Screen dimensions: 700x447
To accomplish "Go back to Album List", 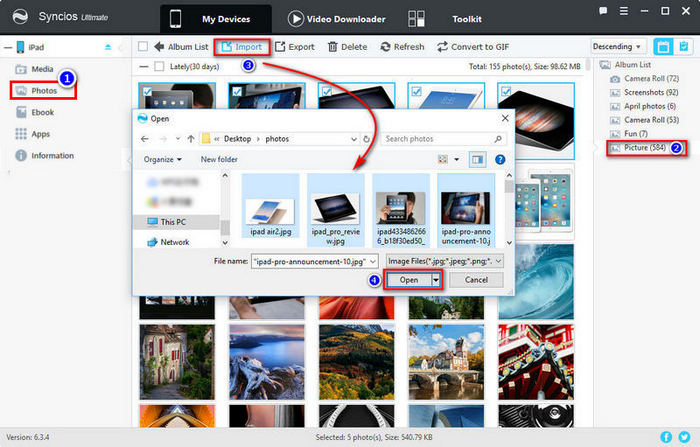I will [x=181, y=46].
